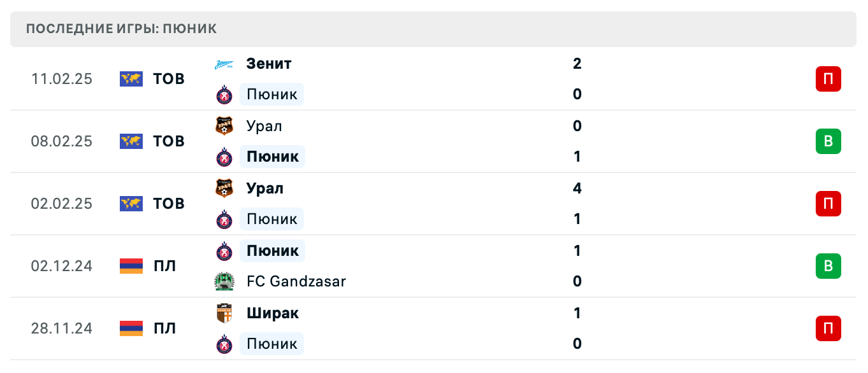Viewport: 868px width, 373px height.
Task: Click the Shirak club logo
Action: pos(224,313)
